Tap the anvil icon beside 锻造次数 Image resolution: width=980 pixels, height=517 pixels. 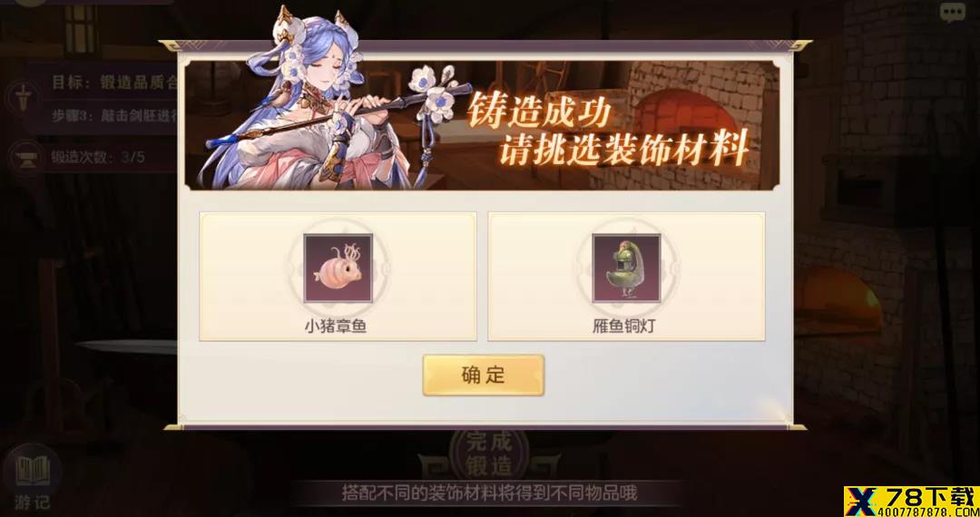coord(23,157)
